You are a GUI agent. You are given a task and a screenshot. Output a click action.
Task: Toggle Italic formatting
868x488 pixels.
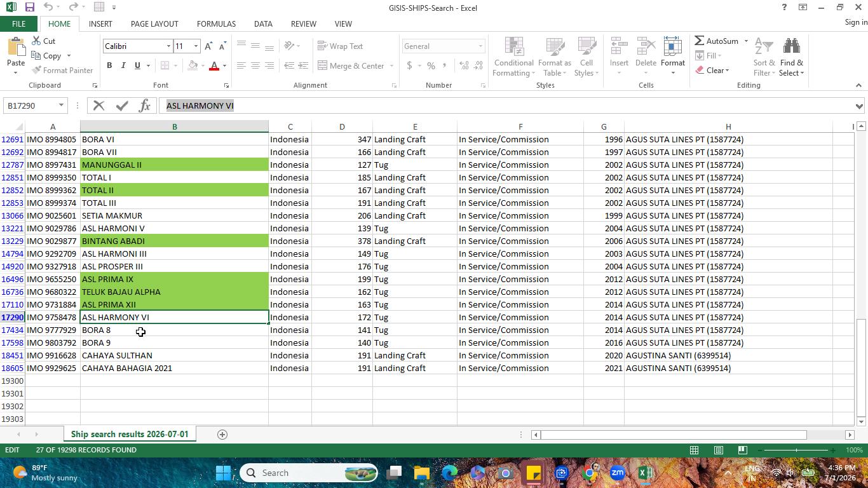(123, 65)
